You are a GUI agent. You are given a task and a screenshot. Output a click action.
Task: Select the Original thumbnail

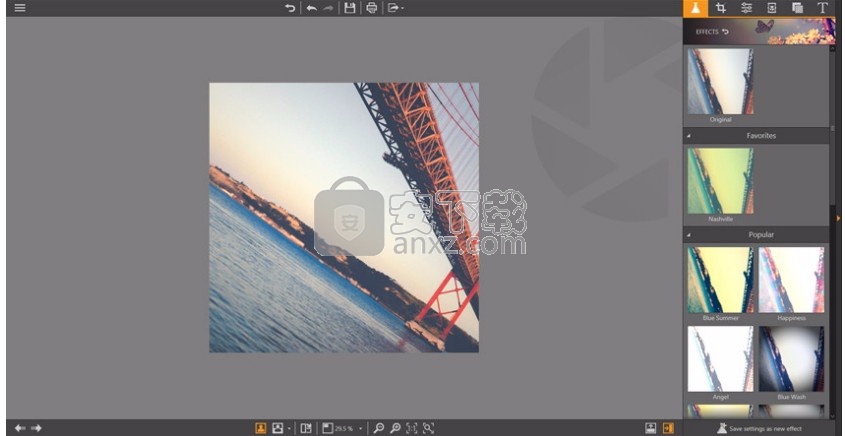pyautogui.click(x=721, y=81)
